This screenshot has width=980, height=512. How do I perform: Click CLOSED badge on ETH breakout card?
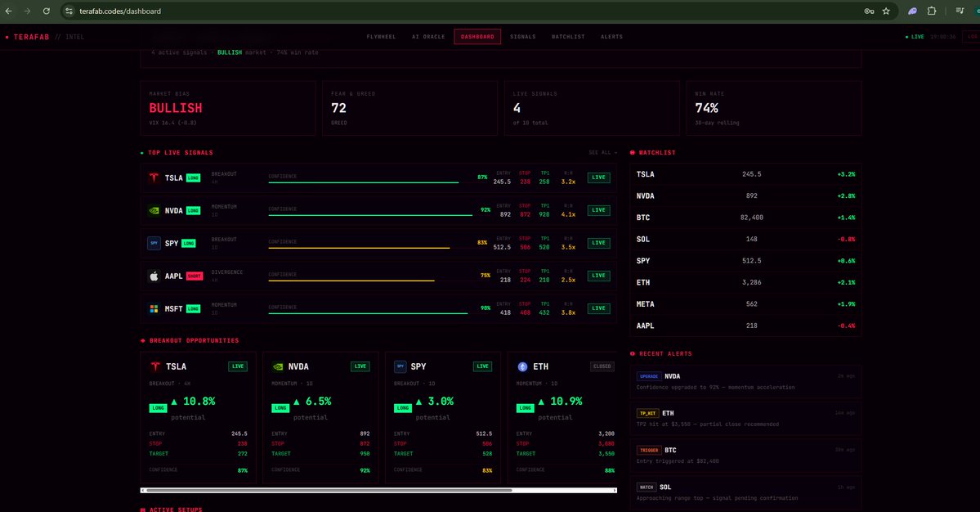602,366
